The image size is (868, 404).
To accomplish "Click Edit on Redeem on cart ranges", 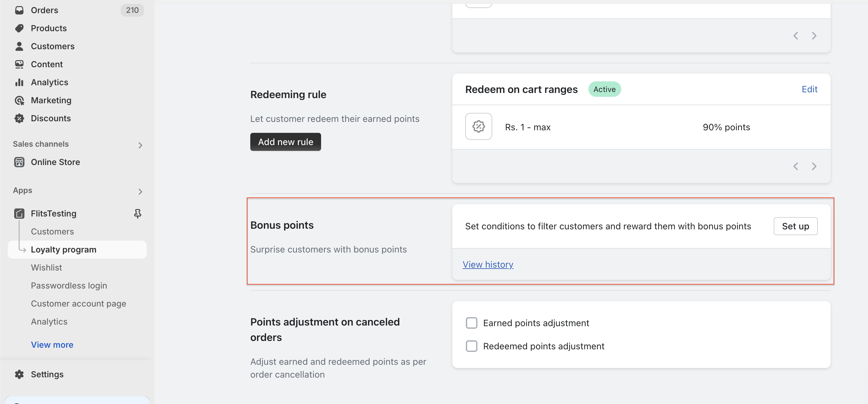I will pyautogui.click(x=809, y=89).
